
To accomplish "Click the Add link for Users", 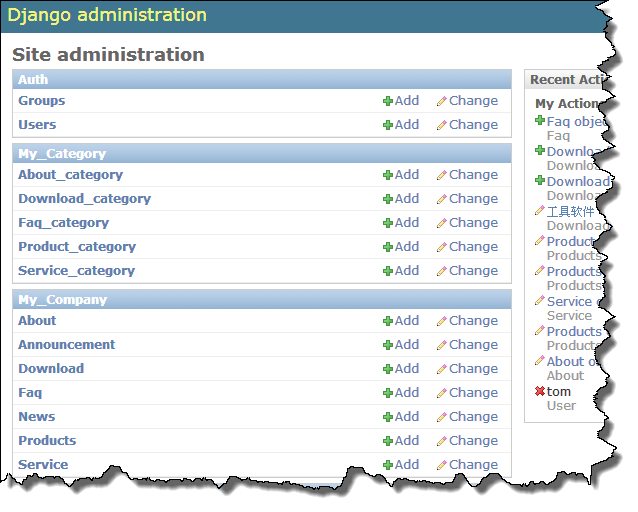I will tap(401, 125).
